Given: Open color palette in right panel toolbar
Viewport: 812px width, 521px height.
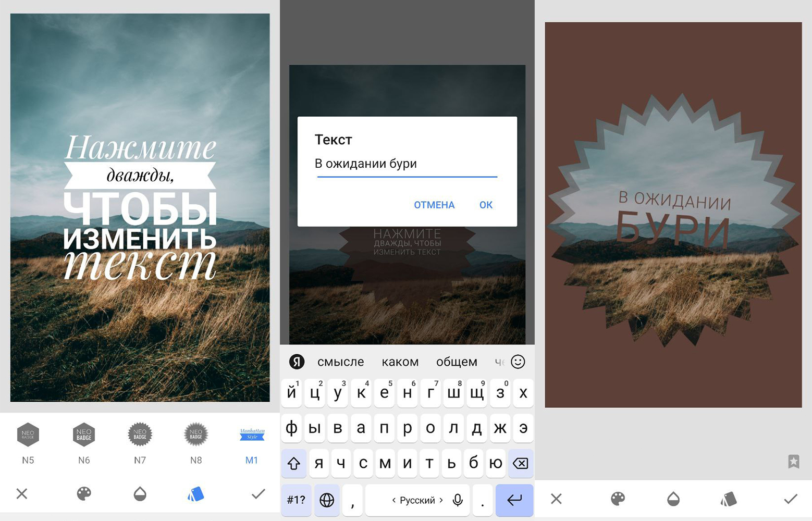Looking at the screenshot, I should pyautogui.click(x=618, y=499).
